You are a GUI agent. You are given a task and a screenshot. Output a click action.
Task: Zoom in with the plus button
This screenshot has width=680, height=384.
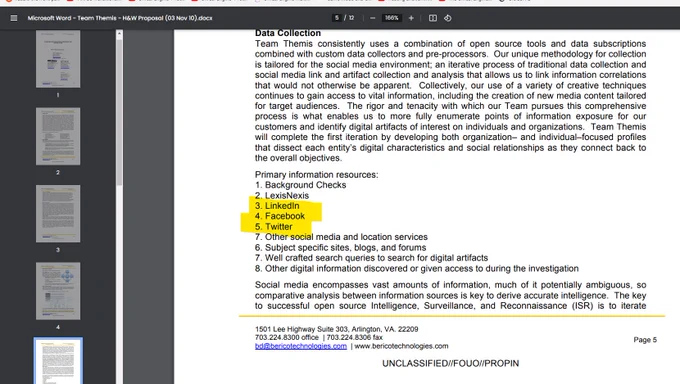[411, 18]
